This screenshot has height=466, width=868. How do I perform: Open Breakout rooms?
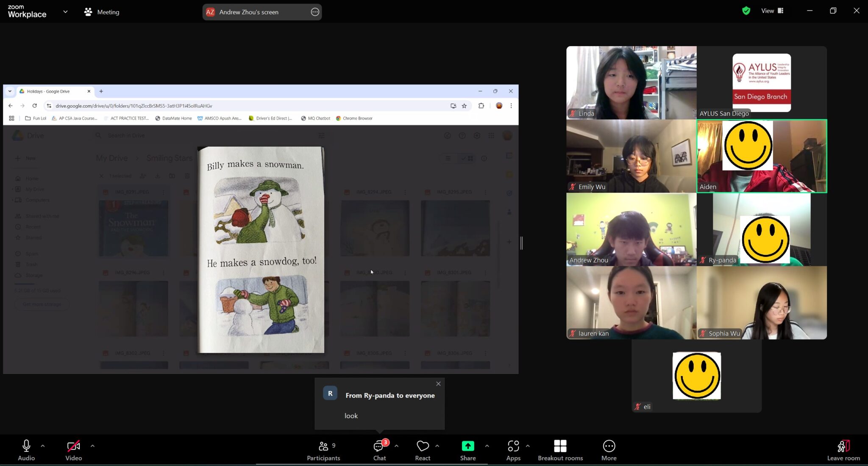click(560, 450)
